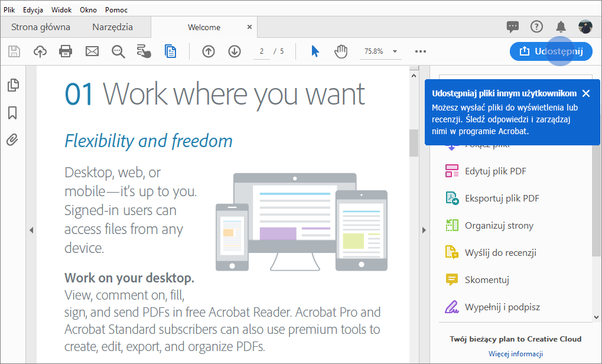Close the Welcome tab
This screenshot has height=364, width=602.
click(x=249, y=27)
